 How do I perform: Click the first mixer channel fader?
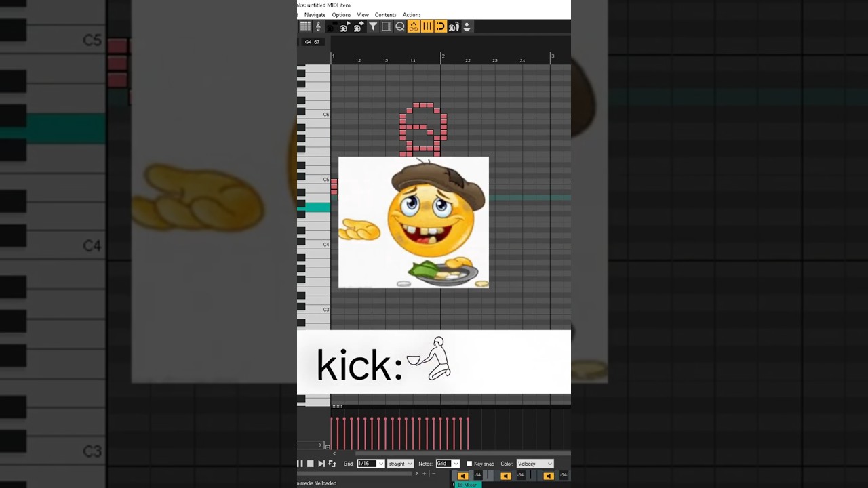[x=488, y=474]
